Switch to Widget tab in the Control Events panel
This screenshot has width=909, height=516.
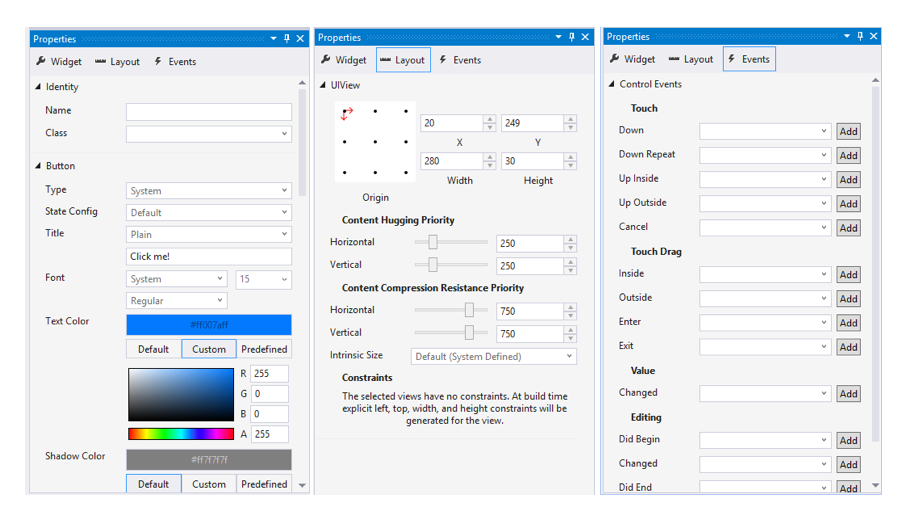point(632,59)
